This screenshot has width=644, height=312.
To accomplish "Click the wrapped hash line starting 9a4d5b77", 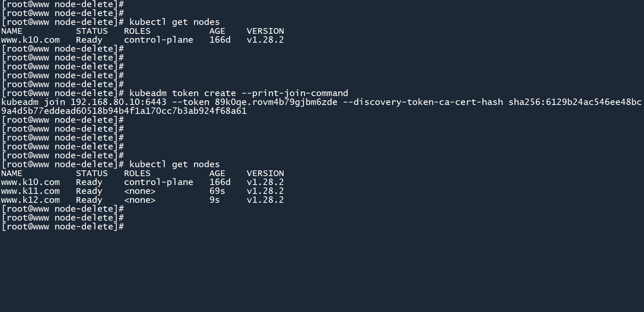I will 124,111.
